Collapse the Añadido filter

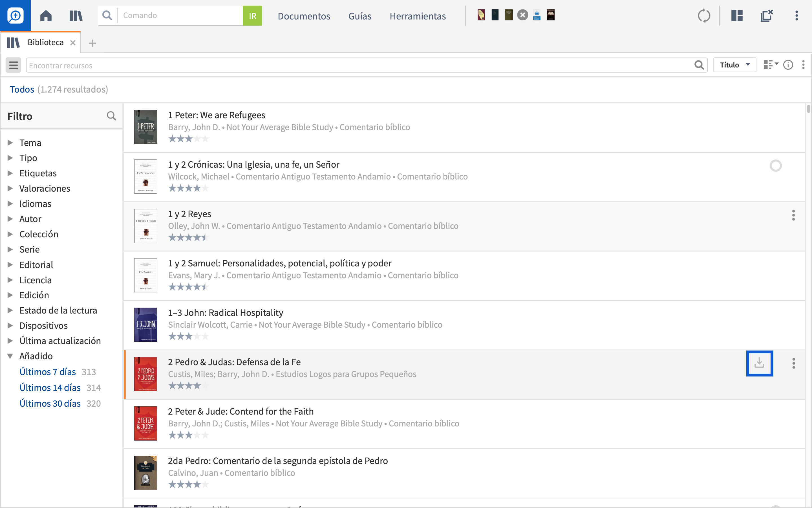(x=10, y=356)
